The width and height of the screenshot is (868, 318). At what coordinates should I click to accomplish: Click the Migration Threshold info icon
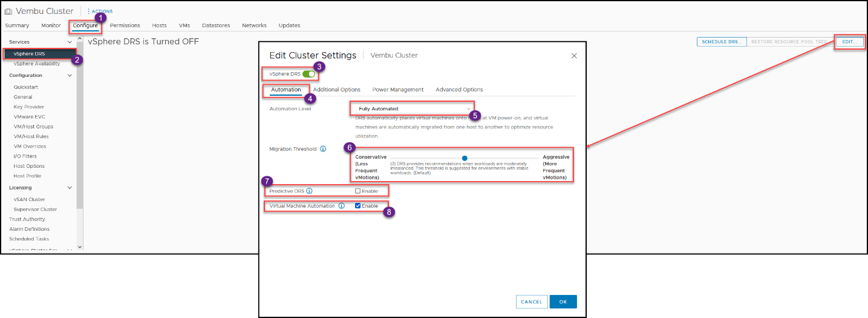click(323, 148)
